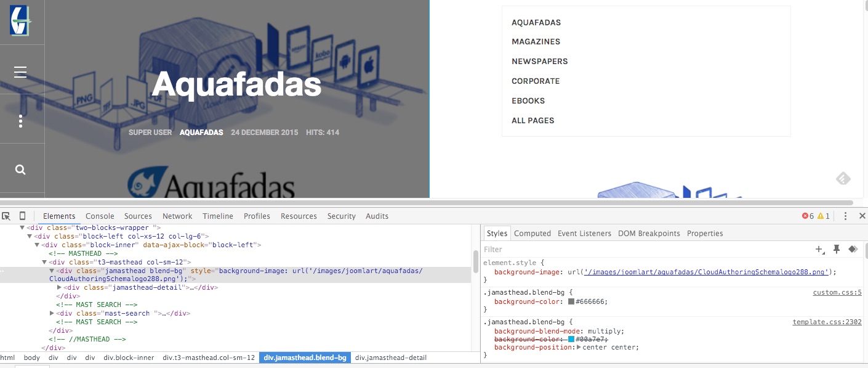Collapse the block-inner div node
Viewport: 868px width, 368px height.
(37, 245)
